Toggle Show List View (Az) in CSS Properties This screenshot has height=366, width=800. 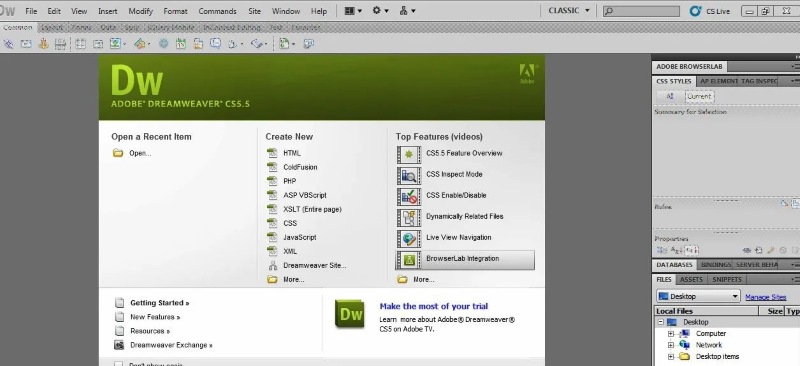tap(677, 250)
